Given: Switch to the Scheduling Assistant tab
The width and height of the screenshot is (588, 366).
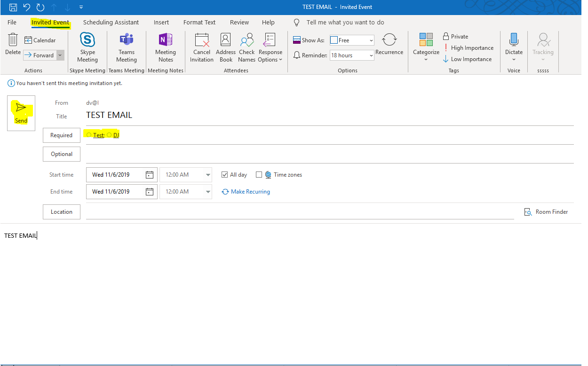Looking at the screenshot, I should pos(111,22).
